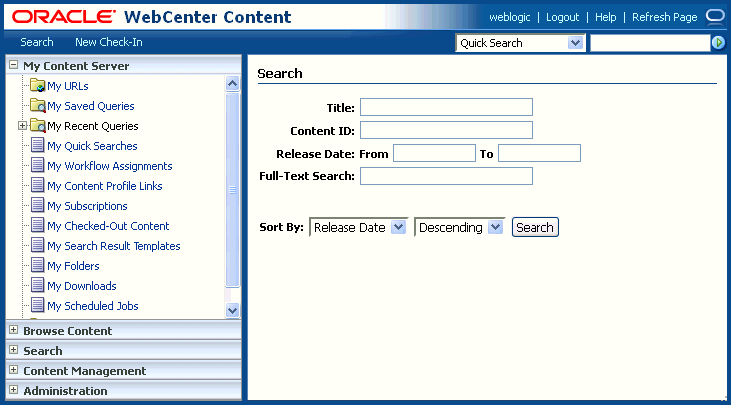This screenshot has width=731, height=405.
Task: Click the My URLs folder icon
Action: [37, 86]
